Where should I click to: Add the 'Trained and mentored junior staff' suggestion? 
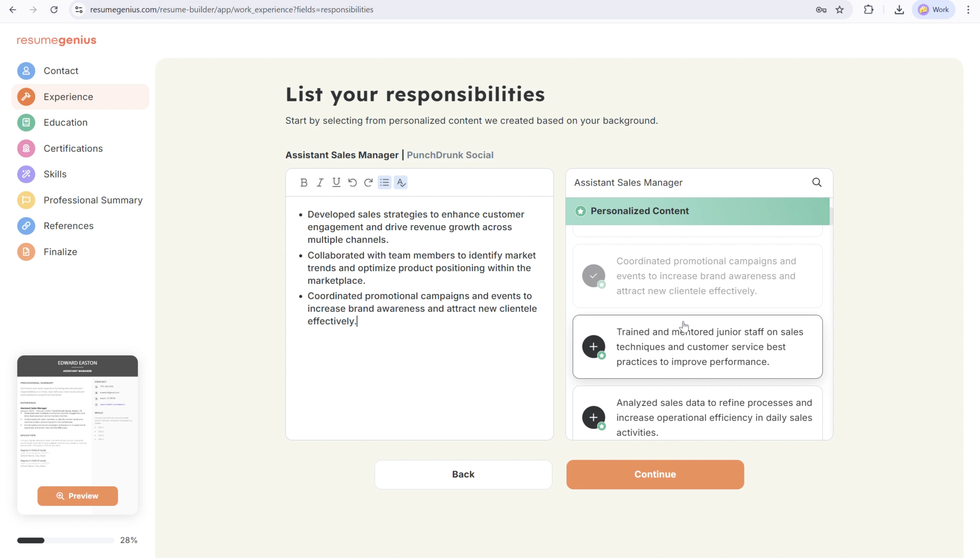pos(593,347)
